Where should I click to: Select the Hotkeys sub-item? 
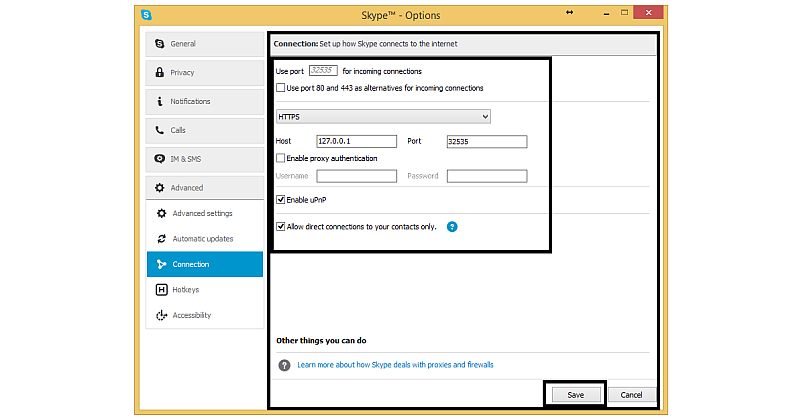205,290
